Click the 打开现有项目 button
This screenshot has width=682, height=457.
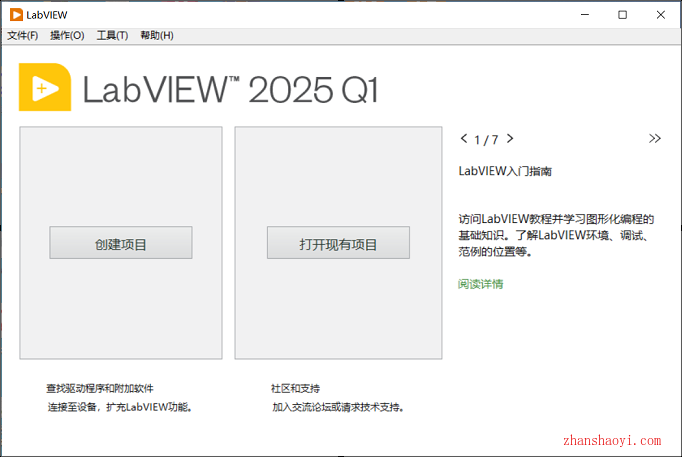[x=338, y=243]
